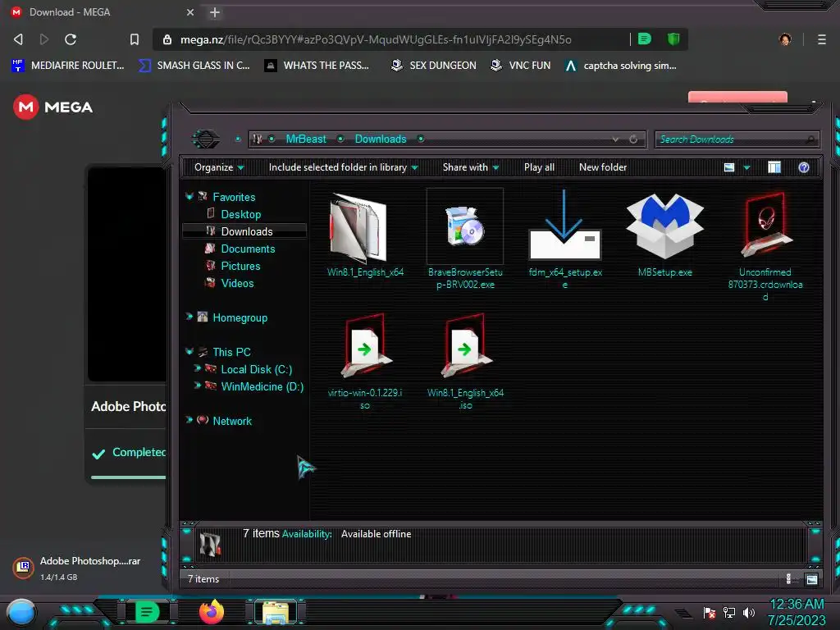
Task: Open view options dropdown arrow
Action: (x=746, y=168)
